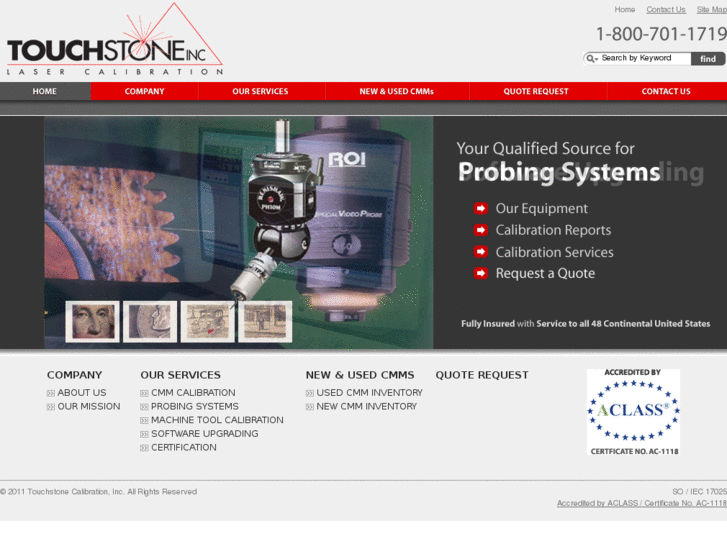Click bullet icon next to Our Mission
This screenshot has height=545, width=727.
click(51, 407)
